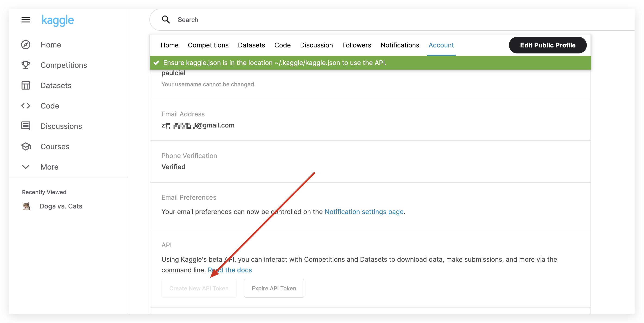Click the Courses graduation cap icon

pyautogui.click(x=26, y=146)
